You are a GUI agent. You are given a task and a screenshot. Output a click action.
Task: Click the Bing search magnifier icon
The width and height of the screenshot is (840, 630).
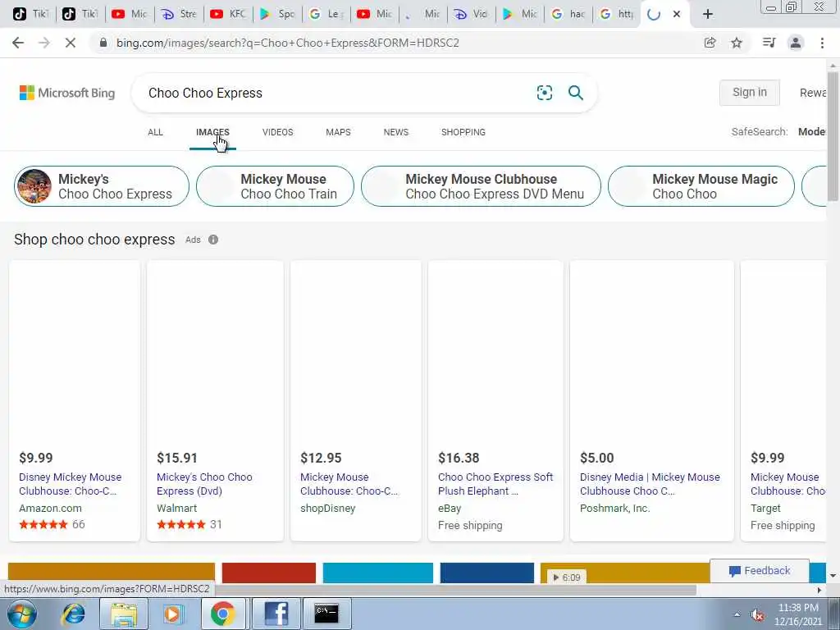click(x=576, y=93)
